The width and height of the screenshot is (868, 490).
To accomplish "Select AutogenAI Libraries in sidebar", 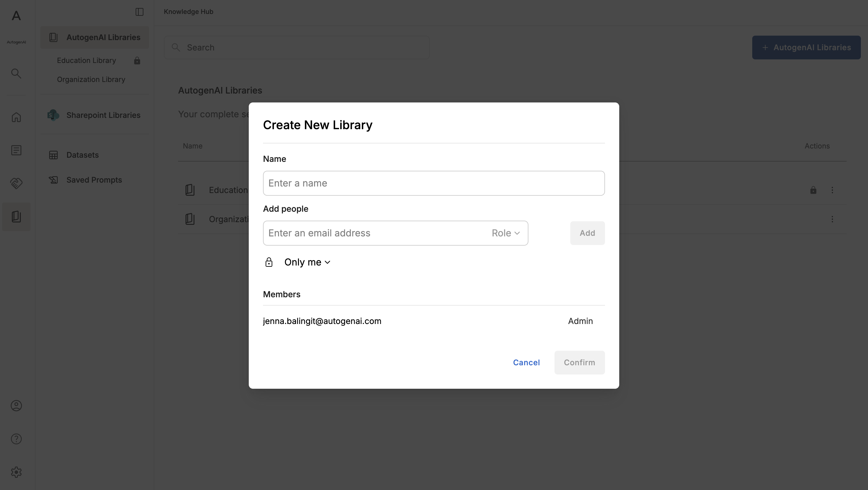I will [x=94, y=37].
